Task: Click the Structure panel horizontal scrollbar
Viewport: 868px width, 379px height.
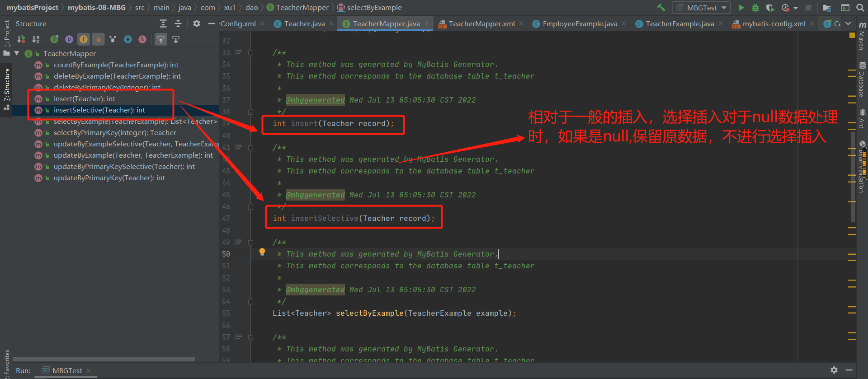Action: [x=104, y=359]
